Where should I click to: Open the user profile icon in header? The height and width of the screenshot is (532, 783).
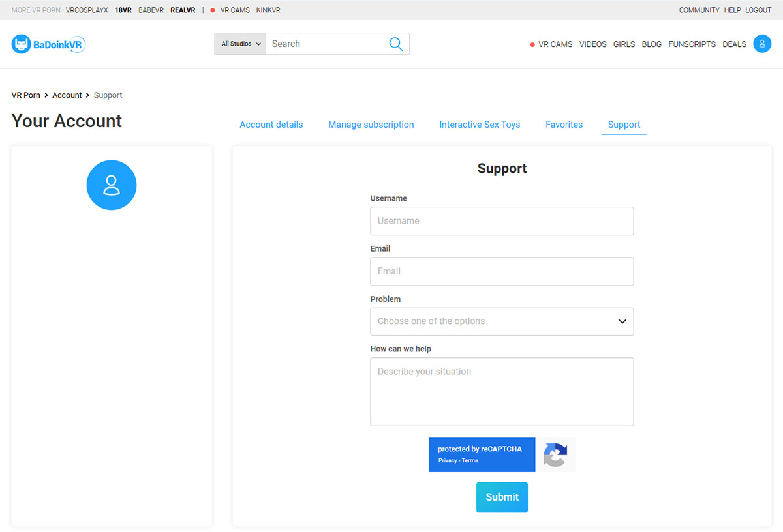[761, 44]
